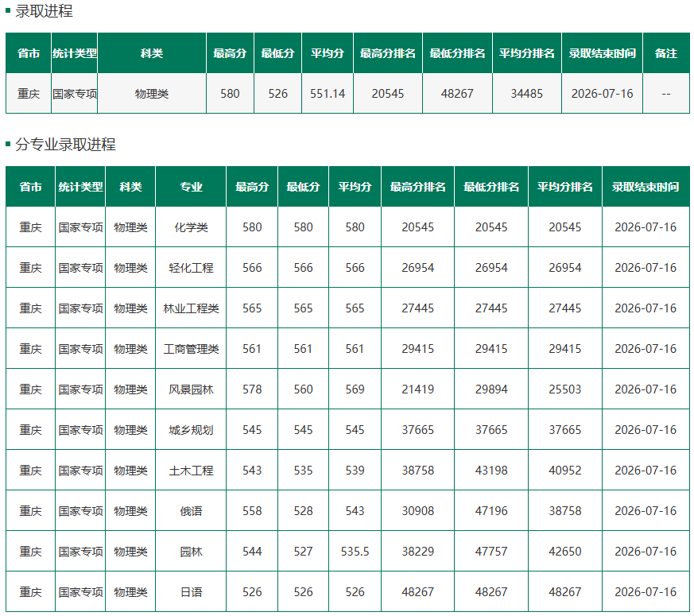The width and height of the screenshot is (694, 616).
Task: Click the rank value 47196
Action: (x=490, y=511)
